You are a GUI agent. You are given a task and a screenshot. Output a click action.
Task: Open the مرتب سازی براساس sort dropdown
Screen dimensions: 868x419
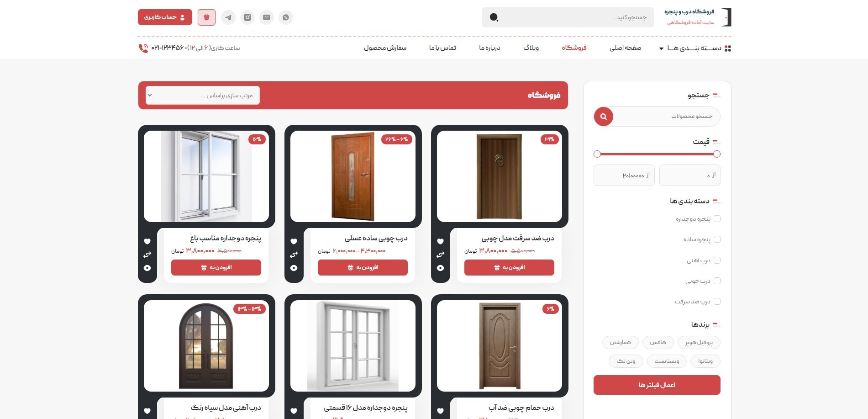(202, 95)
